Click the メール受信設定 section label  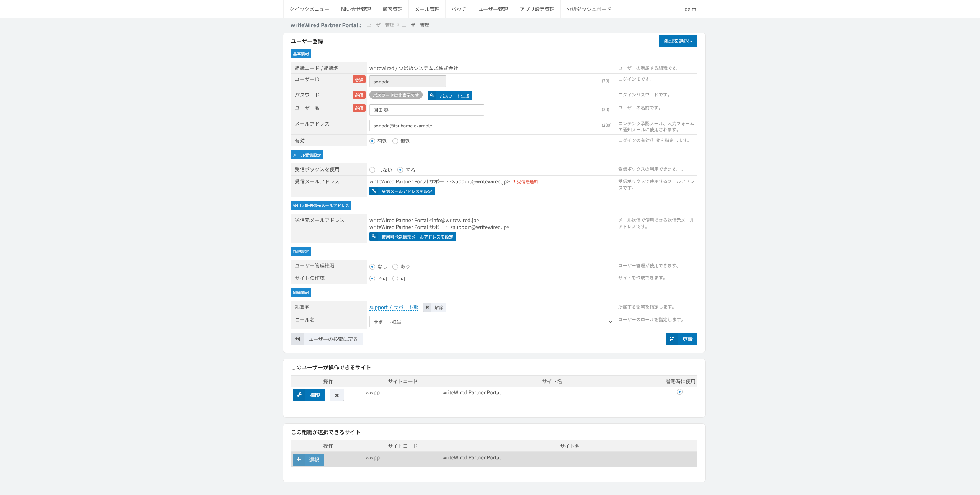point(307,155)
